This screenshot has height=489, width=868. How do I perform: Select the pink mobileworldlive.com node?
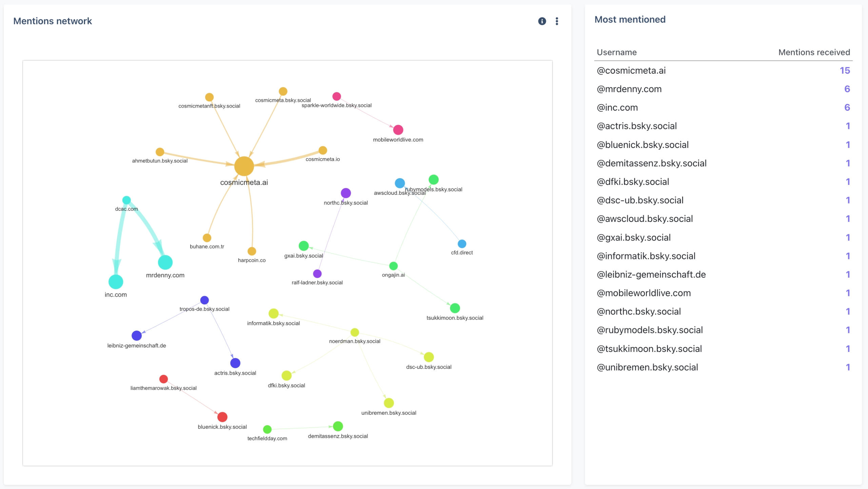click(398, 130)
